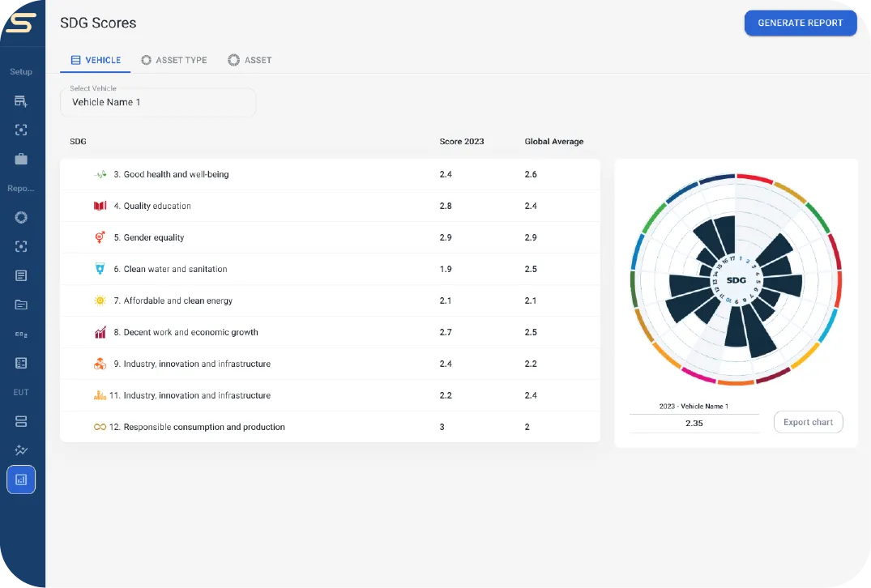
Task: Click the red book icon for Quality education
Action: tap(100, 206)
